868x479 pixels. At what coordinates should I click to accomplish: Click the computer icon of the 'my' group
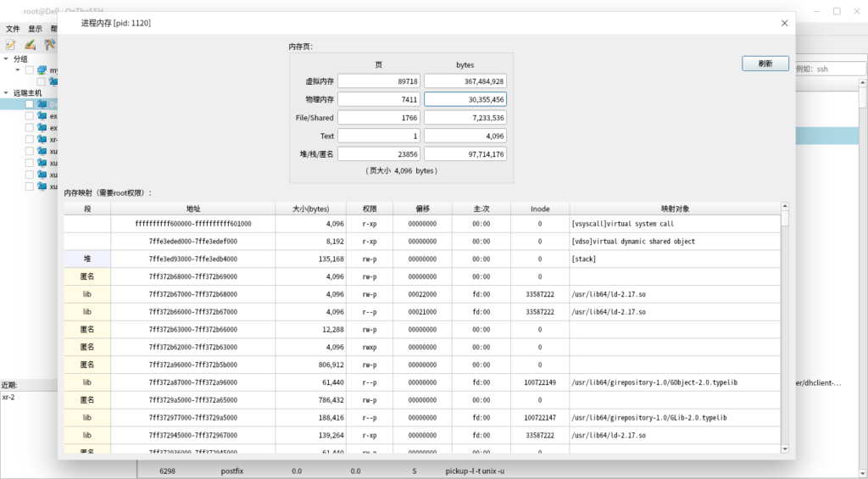point(41,70)
